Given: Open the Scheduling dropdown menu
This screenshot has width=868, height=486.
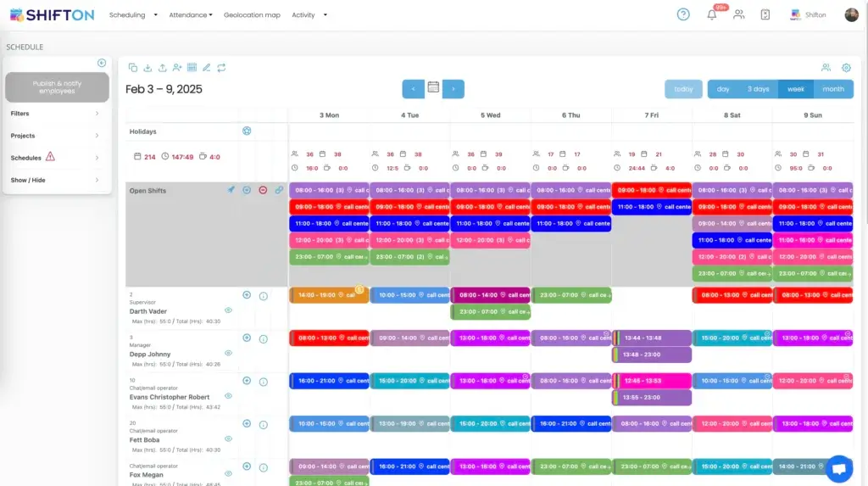Looking at the screenshot, I should pos(133,15).
